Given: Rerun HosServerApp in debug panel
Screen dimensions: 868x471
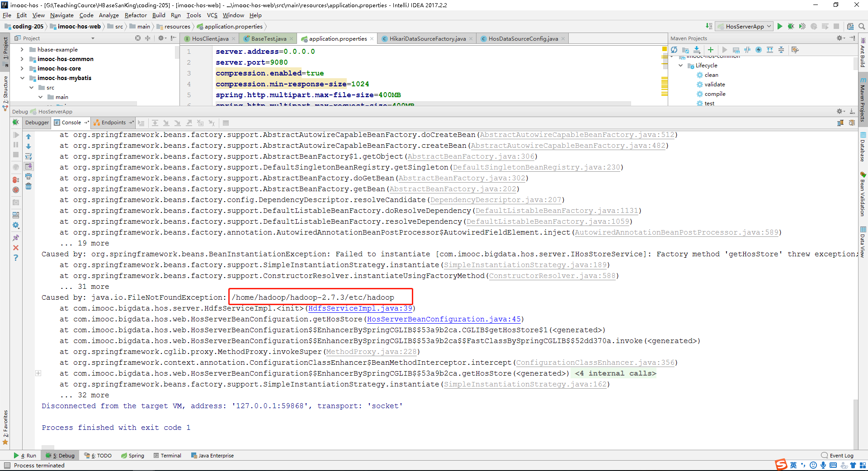Looking at the screenshot, I should 16,122.
